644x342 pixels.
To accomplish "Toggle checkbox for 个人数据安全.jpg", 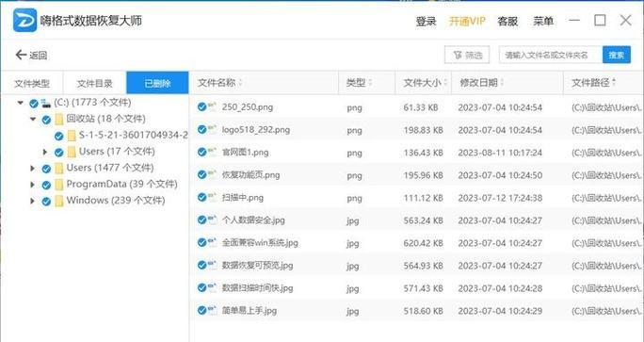I will point(201,220).
